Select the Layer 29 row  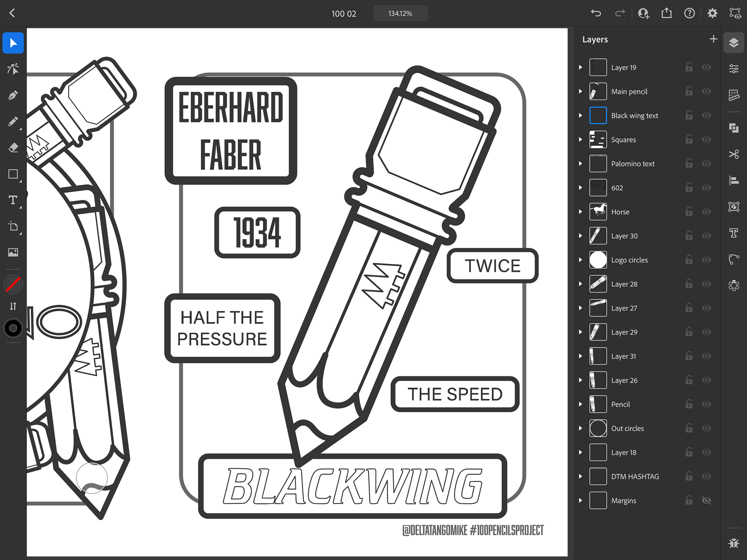pyautogui.click(x=647, y=332)
